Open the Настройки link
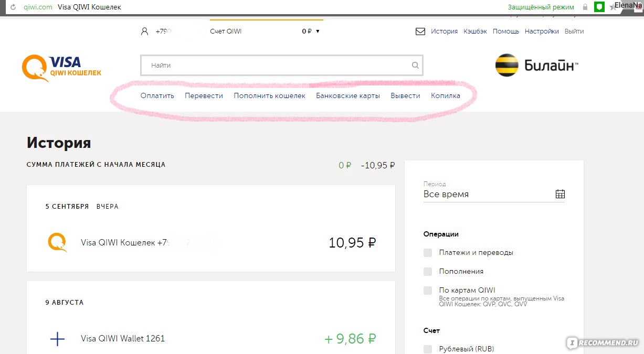 pyautogui.click(x=542, y=31)
